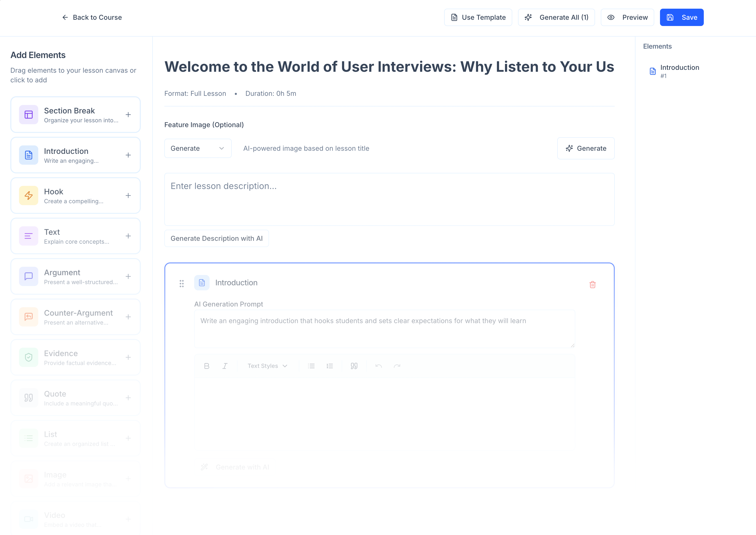Insert a numbered list in editor

(330, 366)
